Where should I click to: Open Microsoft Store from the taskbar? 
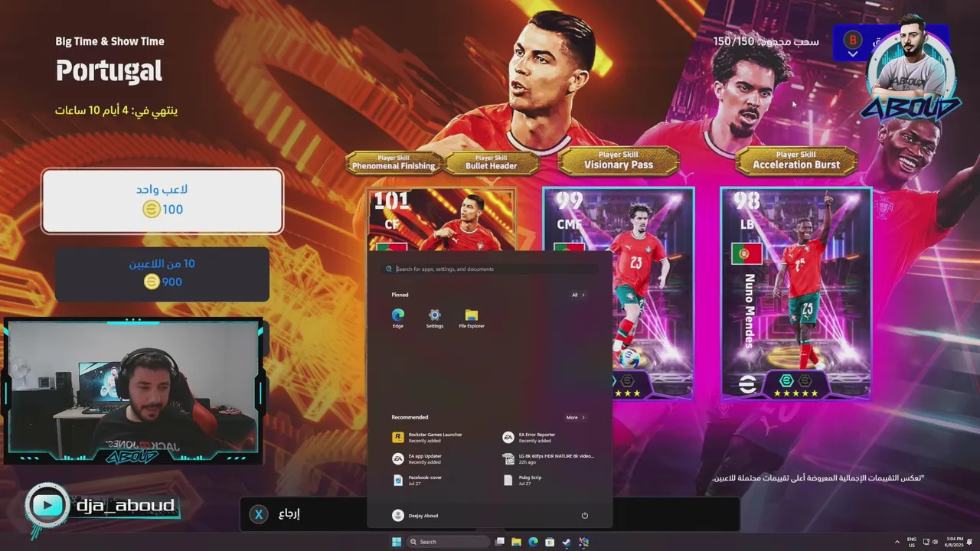pyautogui.click(x=550, y=542)
